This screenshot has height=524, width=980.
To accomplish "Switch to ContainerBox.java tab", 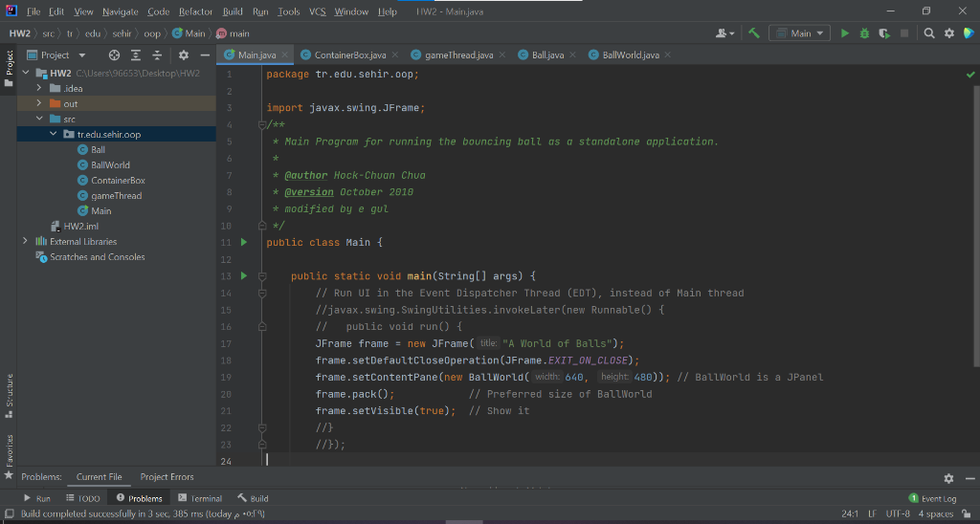I will coord(350,55).
